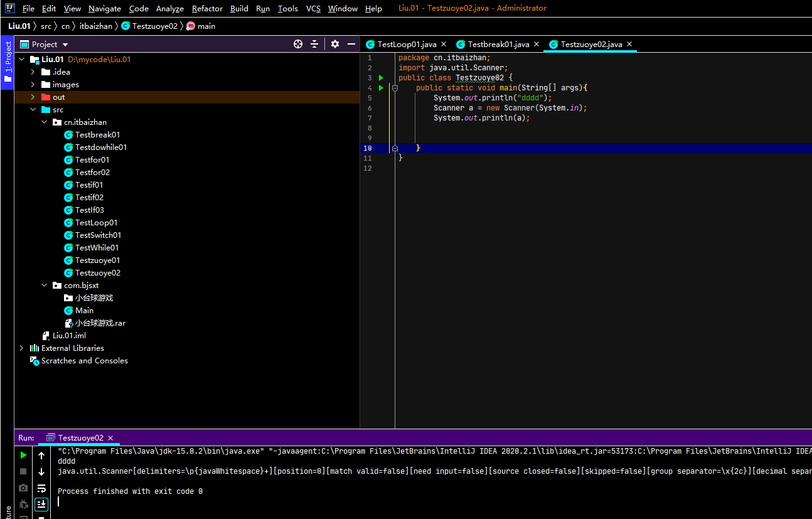This screenshot has height=519, width=812.
Task: Expand the .idea folder
Action: pyautogui.click(x=33, y=72)
